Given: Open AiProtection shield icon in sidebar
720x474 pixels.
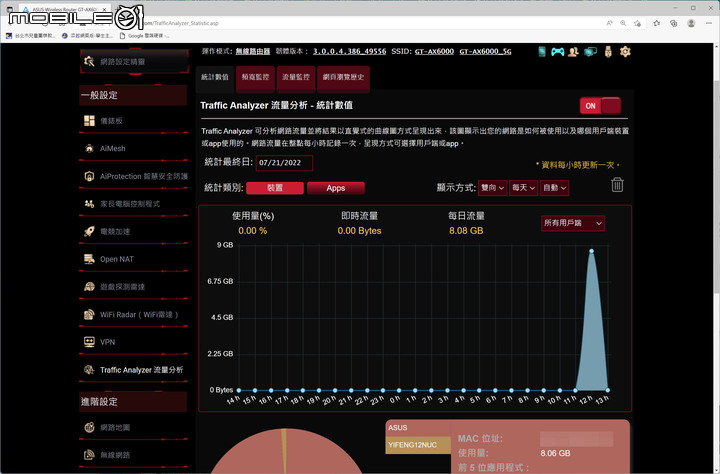Looking at the screenshot, I should coord(89,176).
